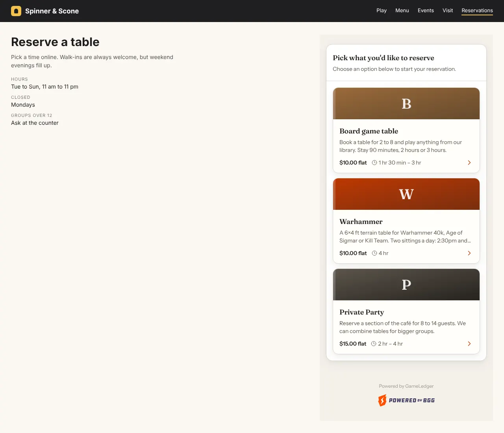Expand the Warhammer chevron arrow
Screen dimensions: 504x433
click(x=469, y=253)
